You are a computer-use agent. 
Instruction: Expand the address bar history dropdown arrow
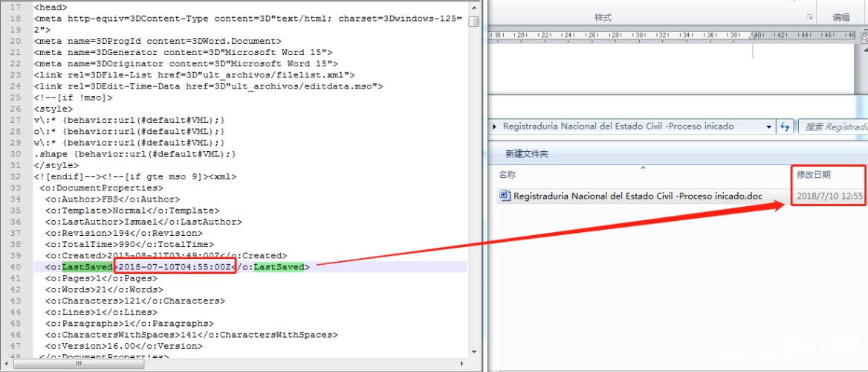coord(768,127)
